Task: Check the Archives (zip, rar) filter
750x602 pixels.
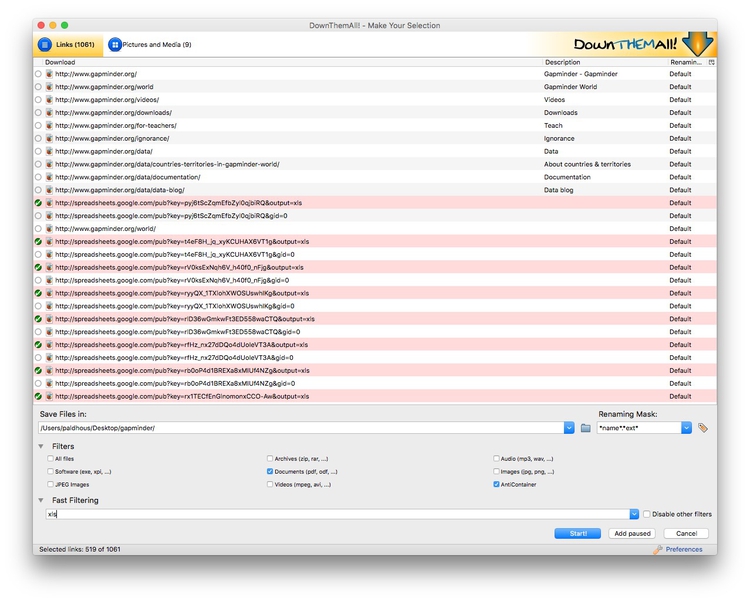Action: pyautogui.click(x=270, y=459)
